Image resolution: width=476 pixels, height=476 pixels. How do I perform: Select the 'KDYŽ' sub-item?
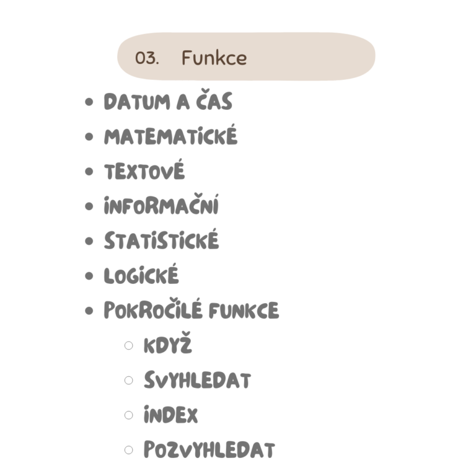tap(168, 343)
